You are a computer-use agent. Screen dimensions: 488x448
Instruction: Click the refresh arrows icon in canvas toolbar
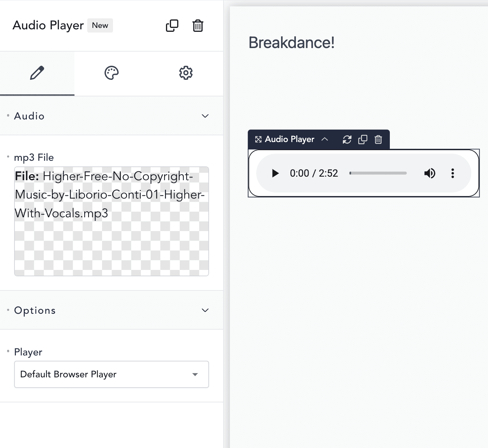pyautogui.click(x=347, y=140)
